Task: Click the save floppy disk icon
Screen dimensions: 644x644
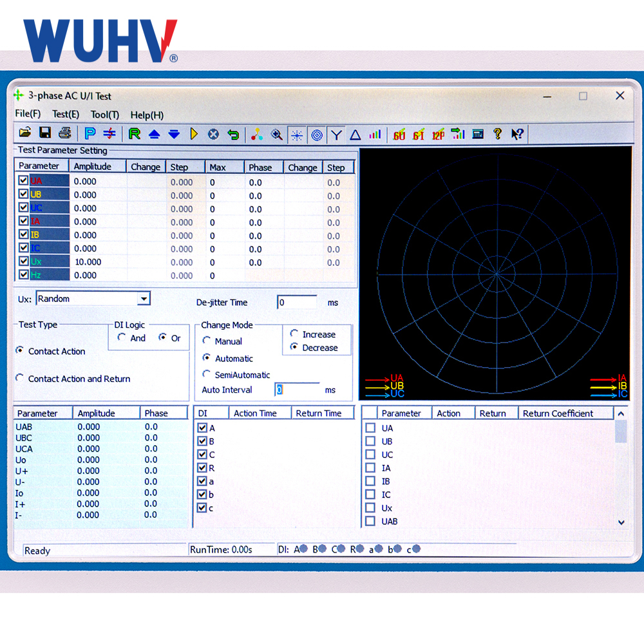Action: pos(45,133)
